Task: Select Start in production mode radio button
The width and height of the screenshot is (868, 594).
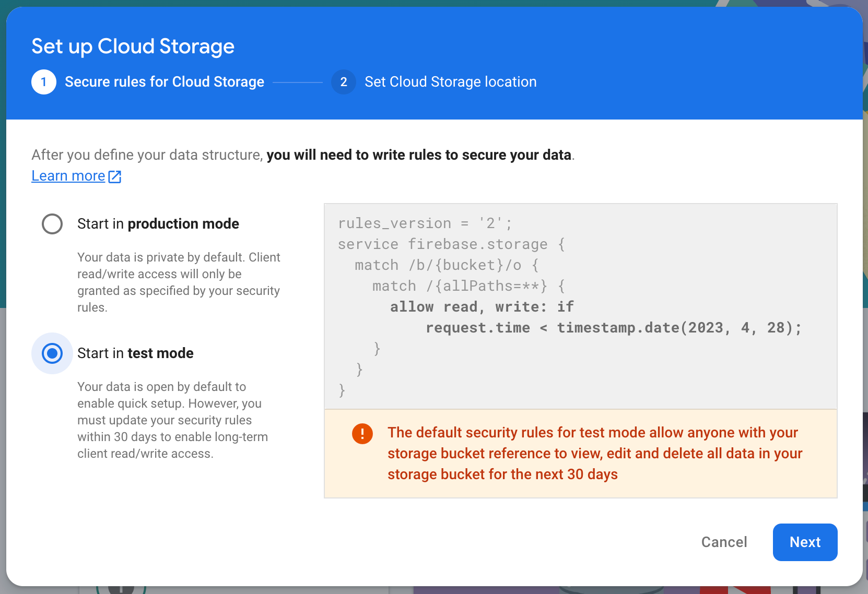Action: 52,224
